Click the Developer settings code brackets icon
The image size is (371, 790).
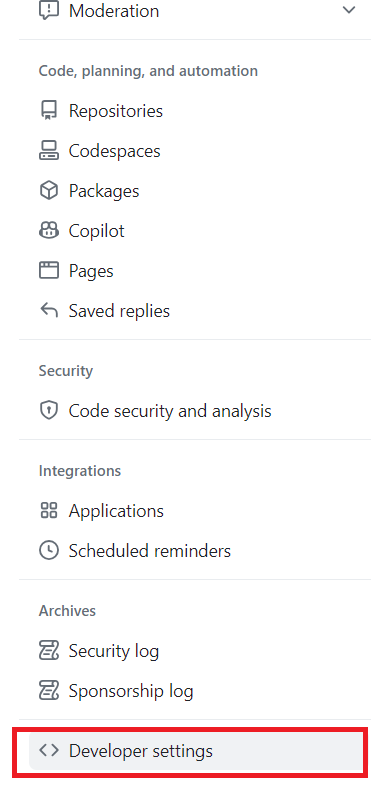pos(49,751)
